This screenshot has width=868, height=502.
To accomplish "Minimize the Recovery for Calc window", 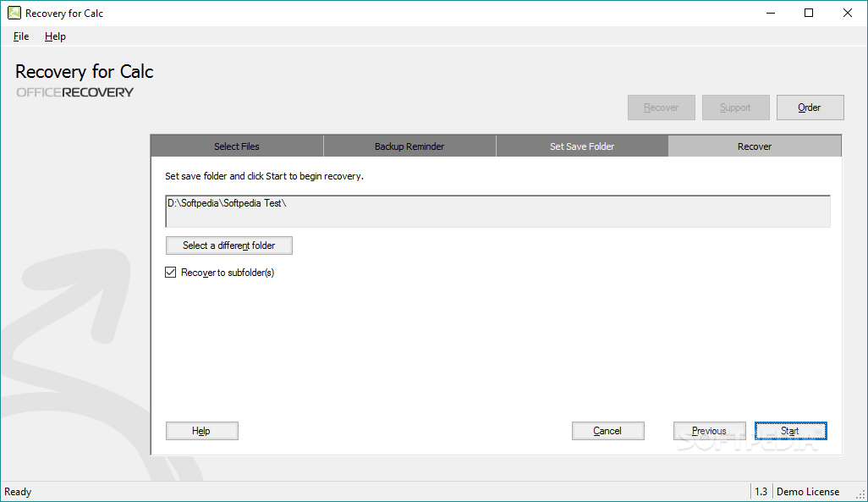I will click(x=771, y=13).
